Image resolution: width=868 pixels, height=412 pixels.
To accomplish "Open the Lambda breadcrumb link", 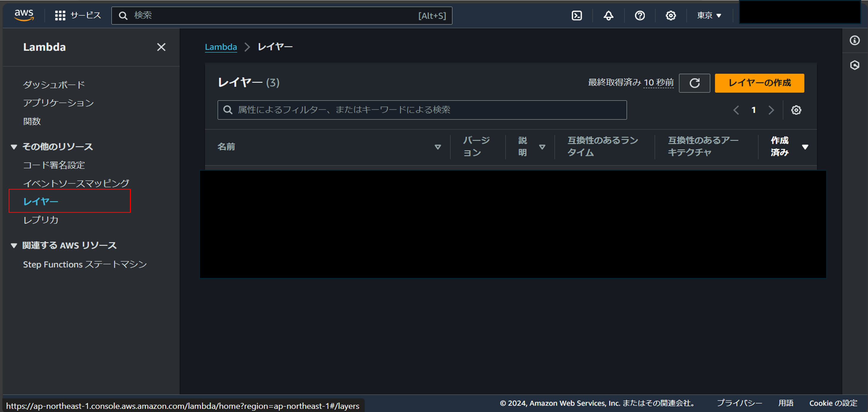I will 221,47.
